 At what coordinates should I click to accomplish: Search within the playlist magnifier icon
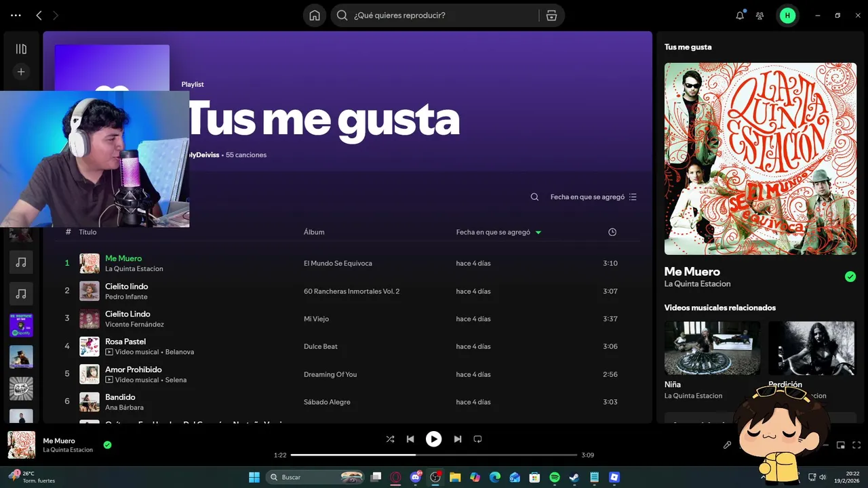[x=534, y=197]
